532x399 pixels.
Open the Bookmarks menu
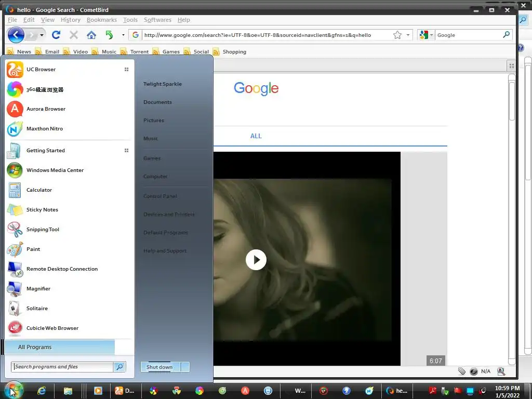[x=101, y=20]
